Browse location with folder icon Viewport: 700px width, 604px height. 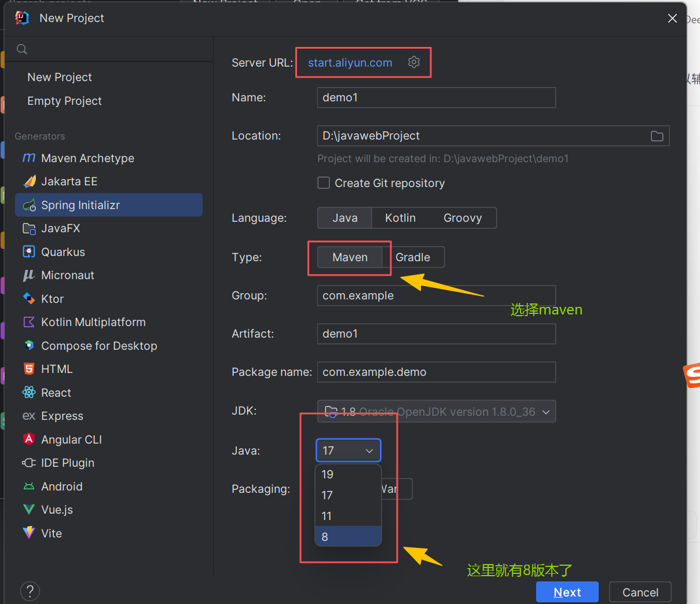(x=657, y=136)
